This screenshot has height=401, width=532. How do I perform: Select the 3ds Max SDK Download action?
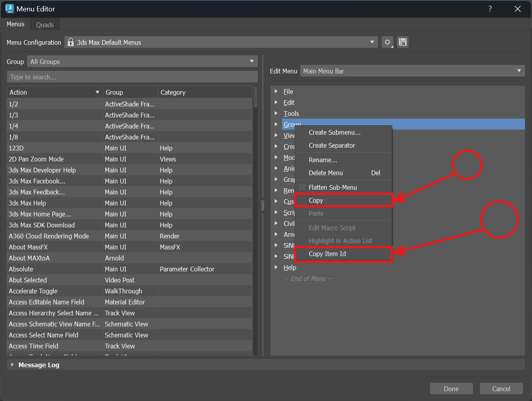tap(130, 225)
